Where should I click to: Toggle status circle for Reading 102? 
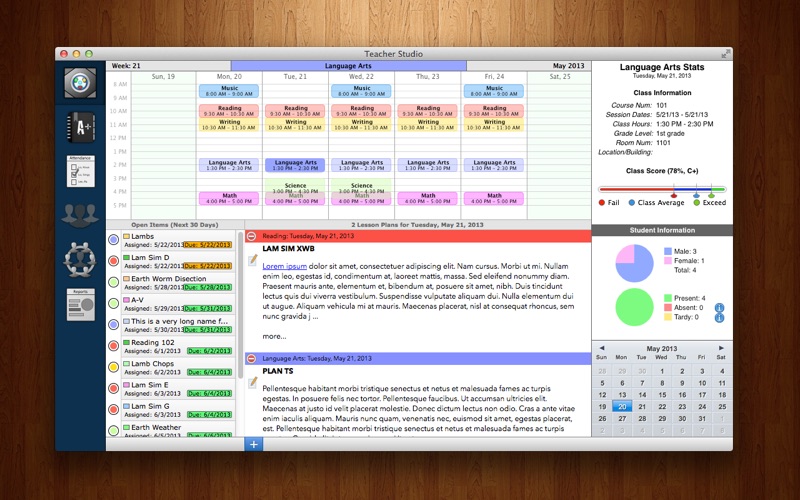pos(114,346)
